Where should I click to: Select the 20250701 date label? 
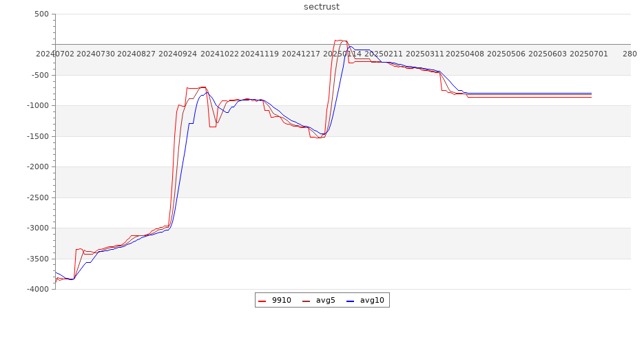(x=588, y=54)
